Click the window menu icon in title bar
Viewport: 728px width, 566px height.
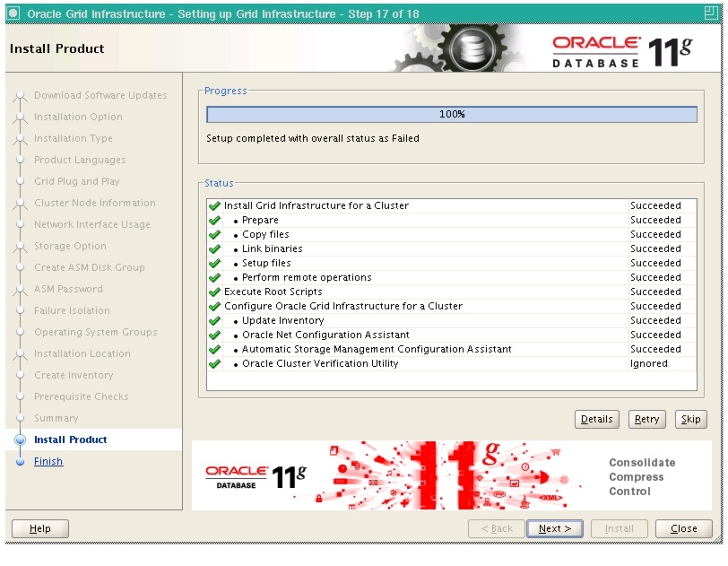pyautogui.click(x=13, y=13)
